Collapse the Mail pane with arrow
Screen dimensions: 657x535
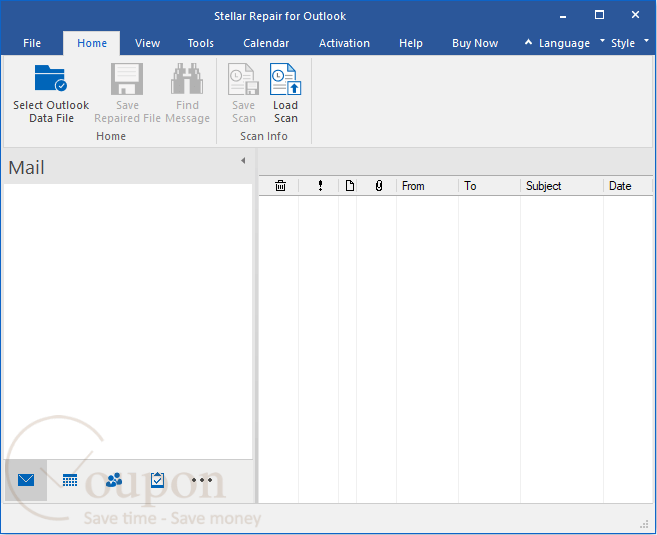(x=243, y=160)
